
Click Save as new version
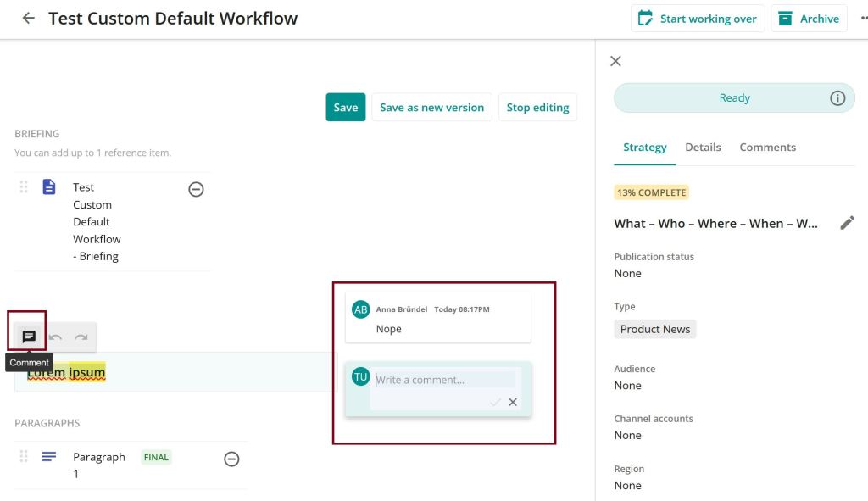pos(431,108)
